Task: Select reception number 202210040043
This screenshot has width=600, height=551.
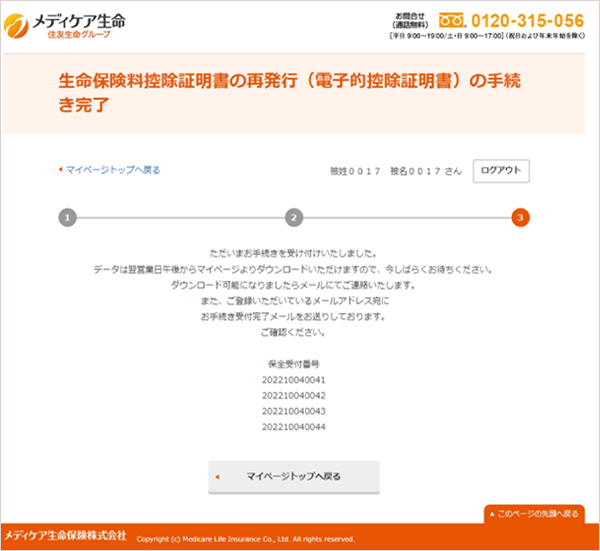Action: pyautogui.click(x=294, y=412)
